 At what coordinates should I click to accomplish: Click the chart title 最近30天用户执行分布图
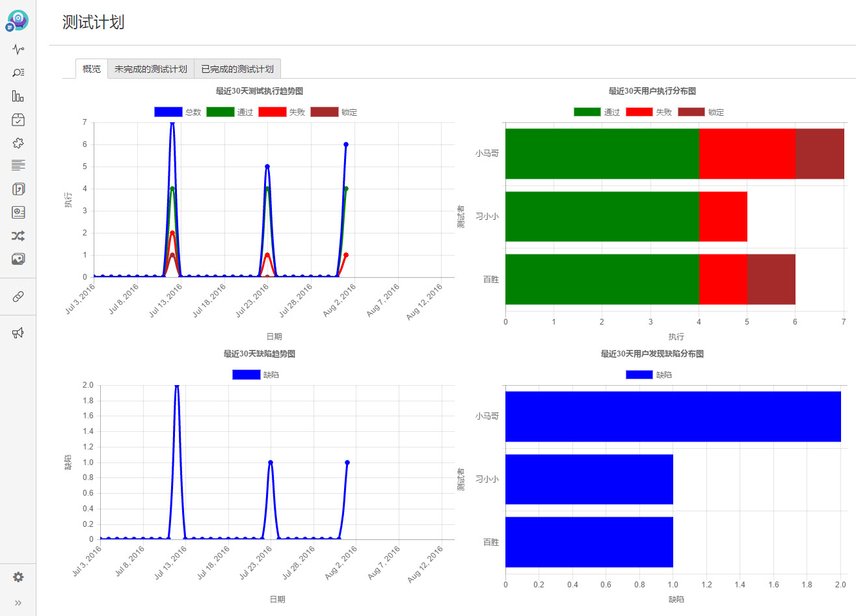tap(652, 91)
